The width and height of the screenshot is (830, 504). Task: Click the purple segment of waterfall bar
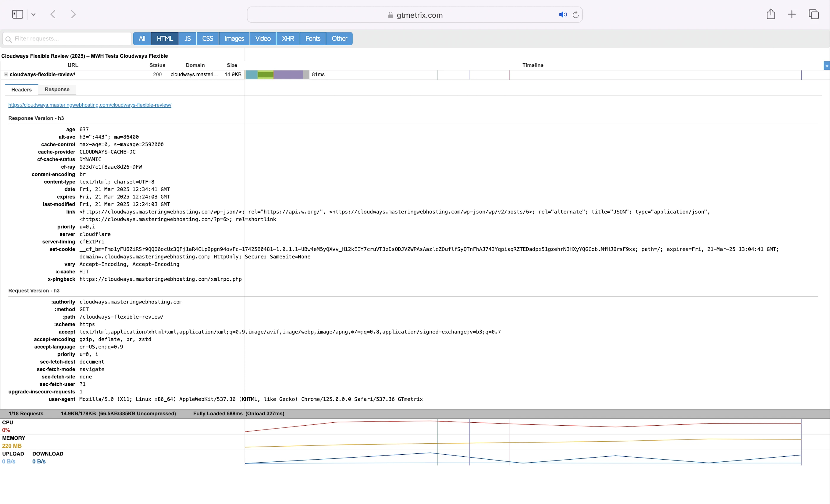coord(288,75)
